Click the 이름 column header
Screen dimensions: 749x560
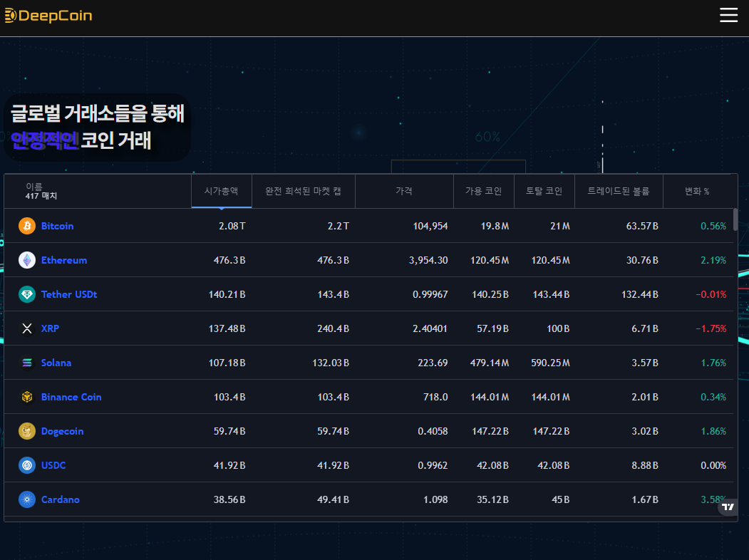pyautogui.click(x=98, y=191)
